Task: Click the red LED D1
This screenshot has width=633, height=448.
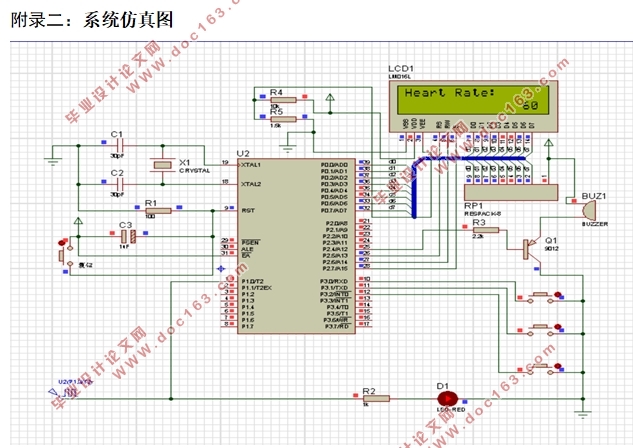Action: tap(448, 399)
